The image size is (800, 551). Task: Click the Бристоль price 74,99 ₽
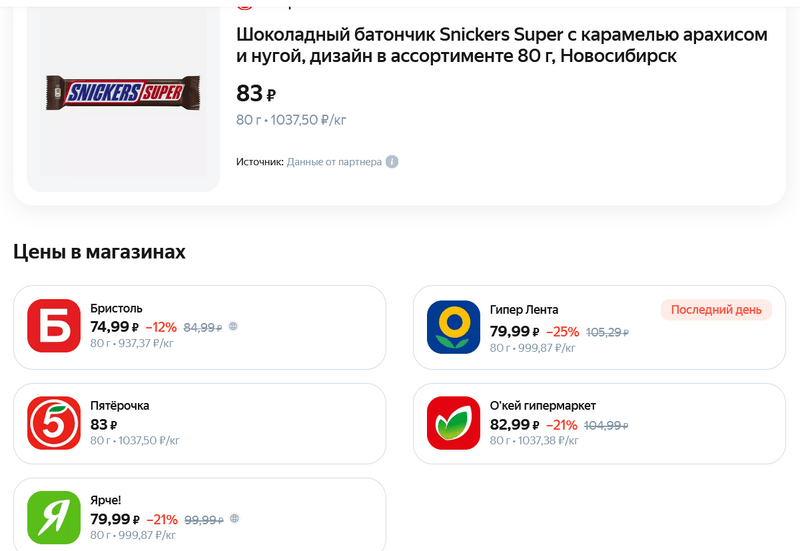(114, 327)
